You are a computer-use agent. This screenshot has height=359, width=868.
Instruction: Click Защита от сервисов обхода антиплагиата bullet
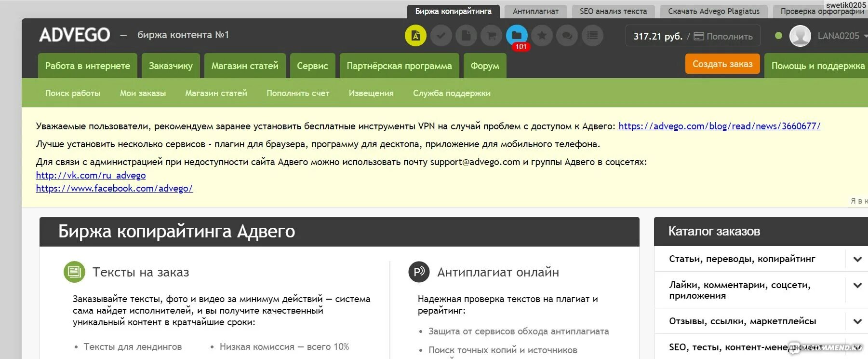tap(519, 331)
